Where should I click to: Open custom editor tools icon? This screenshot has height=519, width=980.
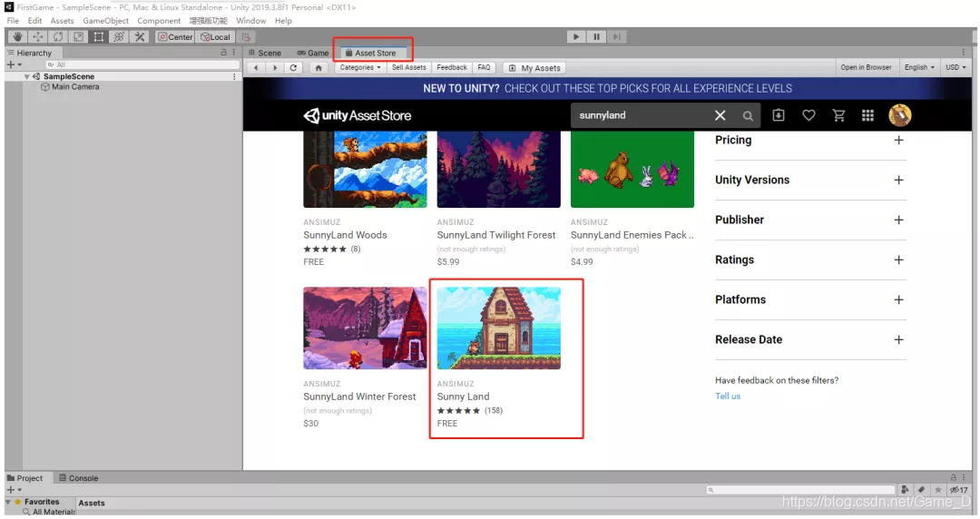[140, 37]
